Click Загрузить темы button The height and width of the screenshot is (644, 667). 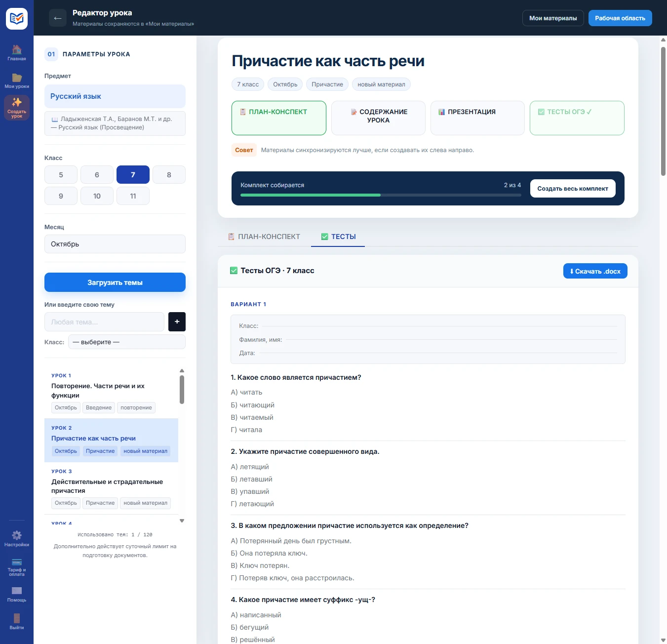(115, 282)
